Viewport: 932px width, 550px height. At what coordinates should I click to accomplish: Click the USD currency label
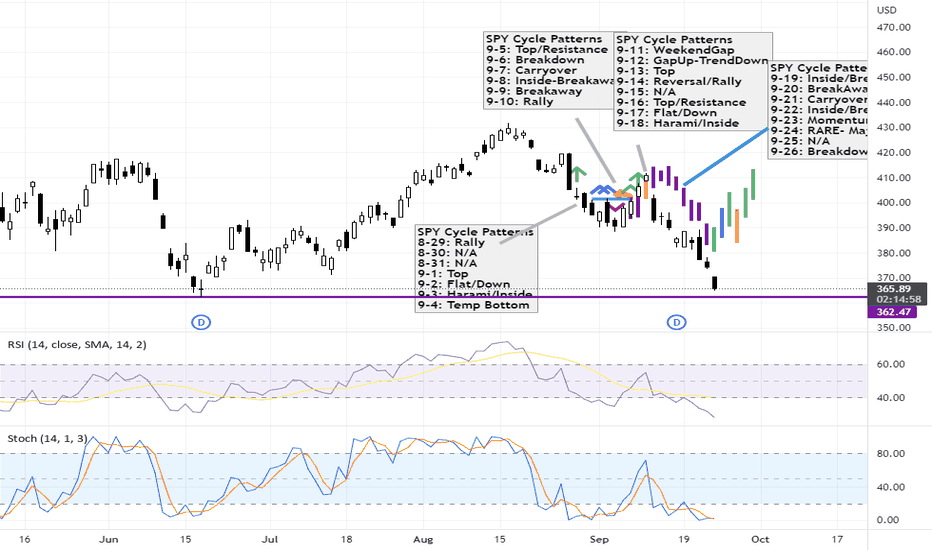[887, 10]
